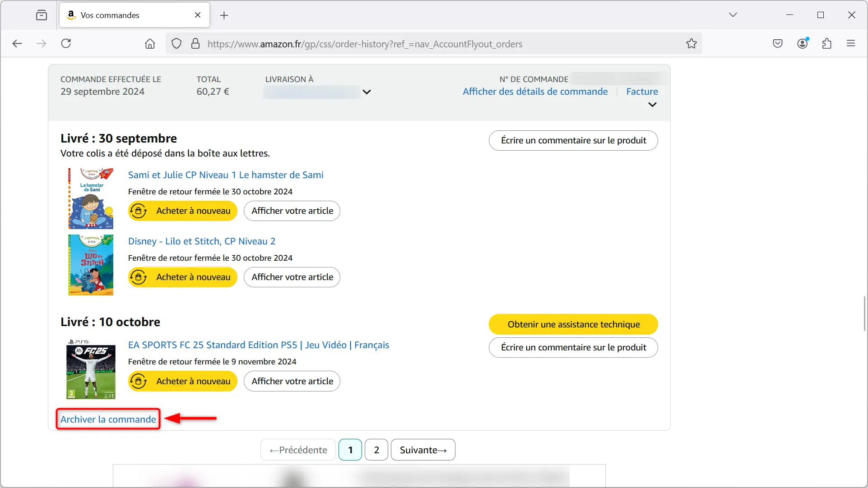
Task: Open the Firefox application menu
Action: 851,43
